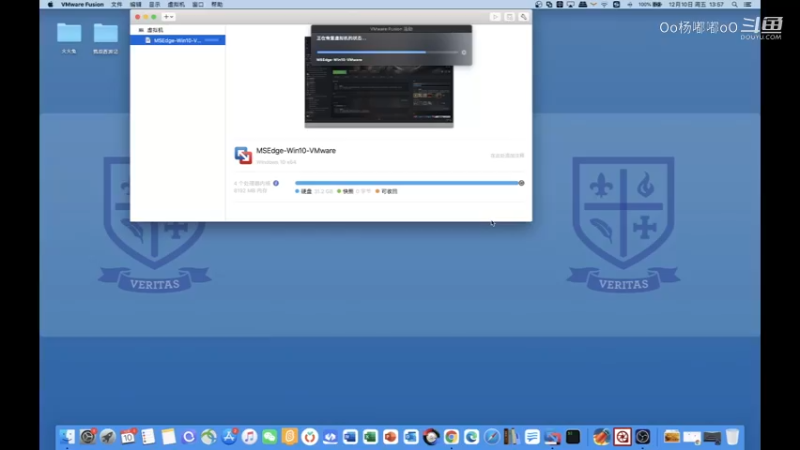The height and width of the screenshot is (450, 800).
Task: Click the 可收回 legend label
Action: pos(389,191)
